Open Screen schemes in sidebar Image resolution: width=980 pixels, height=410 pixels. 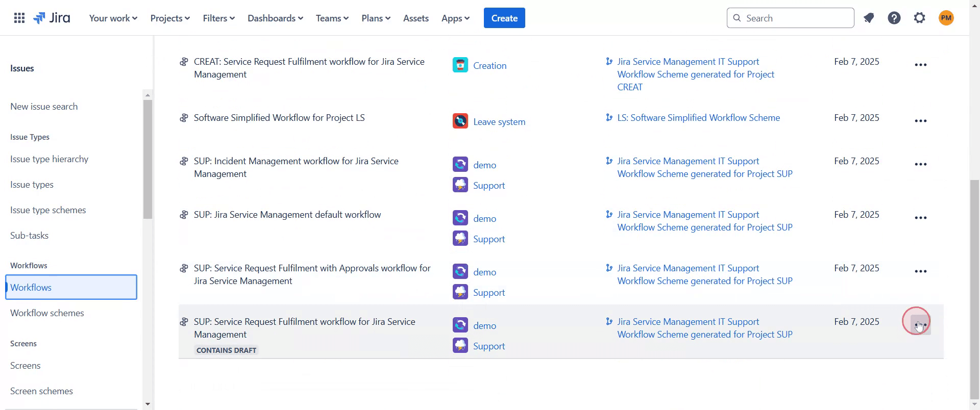pyautogui.click(x=41, y=391)
